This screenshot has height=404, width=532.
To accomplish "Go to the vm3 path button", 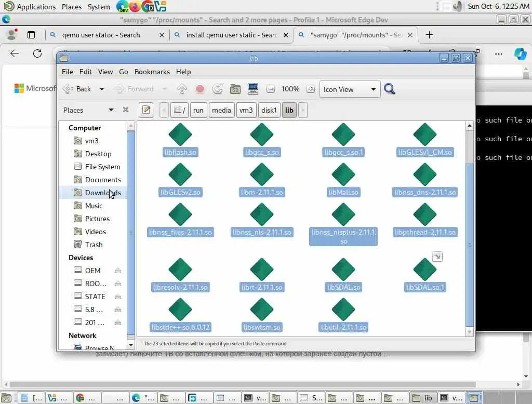I will [x=246, y=110].
